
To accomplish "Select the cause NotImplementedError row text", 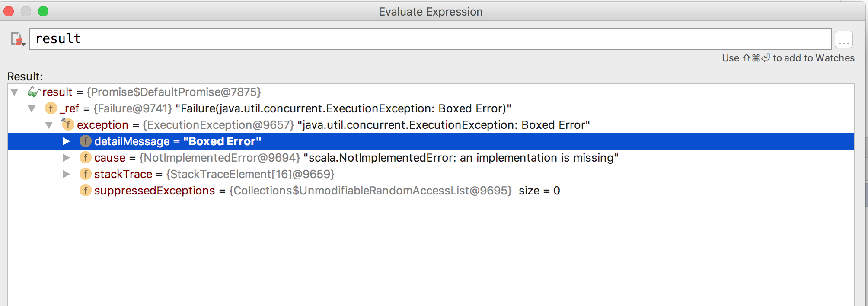I will coord(356,158).
